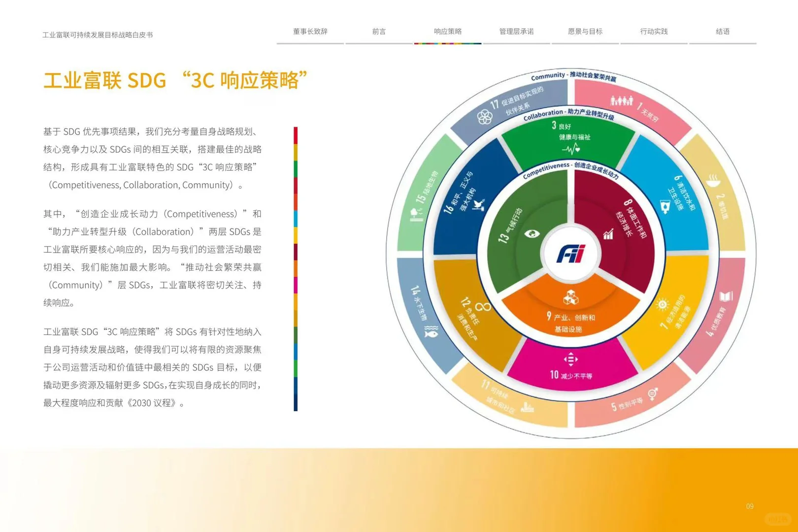Click the wheel label 10 减少不平等

tap(571, 375)
